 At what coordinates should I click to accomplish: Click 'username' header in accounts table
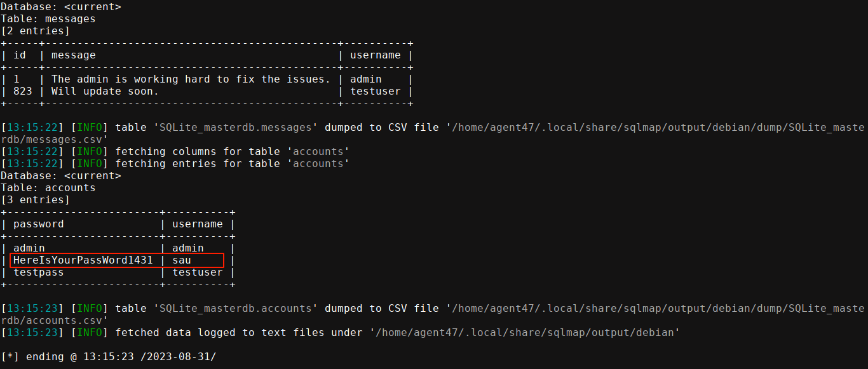[198, 224]
